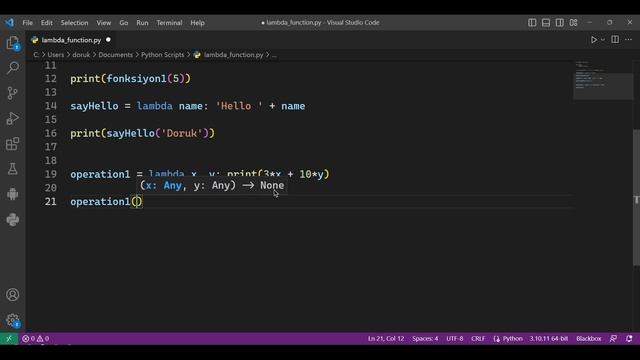Image resolution: width=640 pixels, height=360 pixels.
Task: Select the lambda_function.py editor tab
Action: (x=71, y=40)
